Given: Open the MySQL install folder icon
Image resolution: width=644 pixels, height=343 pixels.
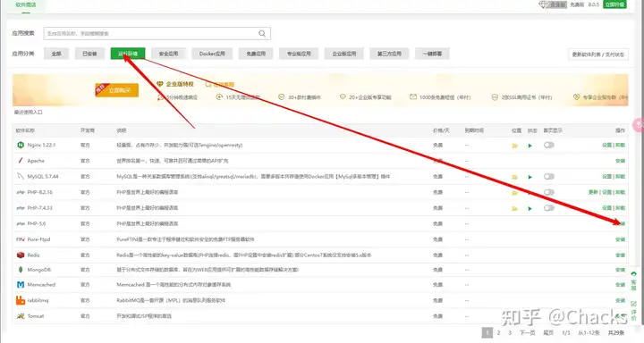Looking at the screenshot, I should tap(514, 177).
